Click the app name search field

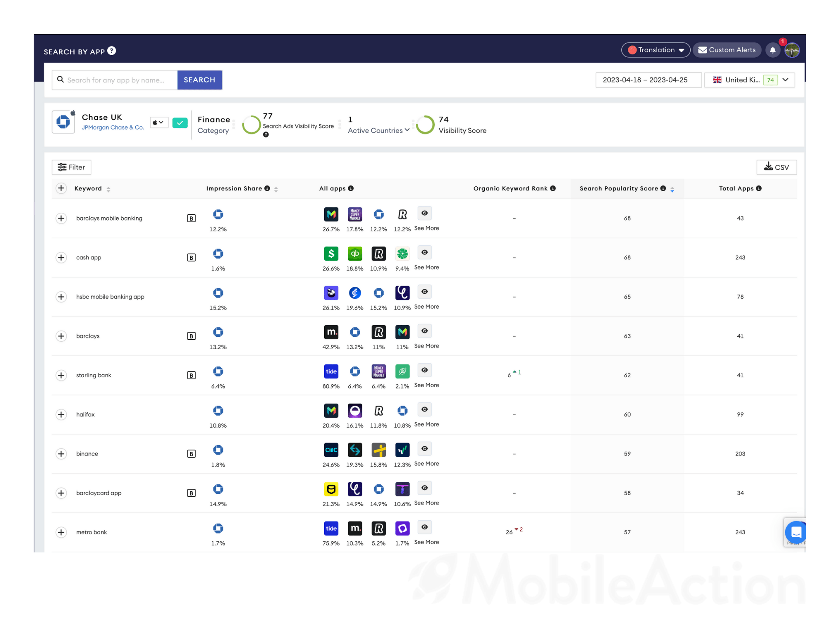point(115,80)
